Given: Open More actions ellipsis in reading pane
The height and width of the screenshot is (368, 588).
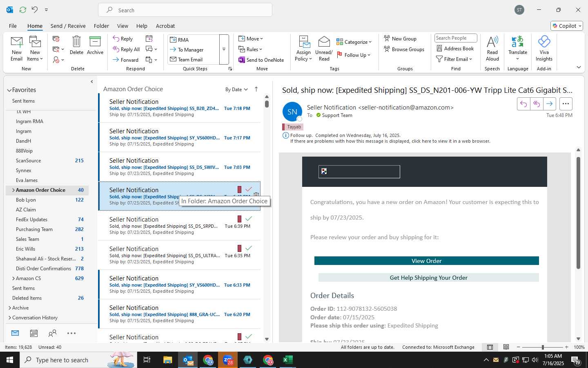Looking at the screenshot, I should (x=566, y=104).
